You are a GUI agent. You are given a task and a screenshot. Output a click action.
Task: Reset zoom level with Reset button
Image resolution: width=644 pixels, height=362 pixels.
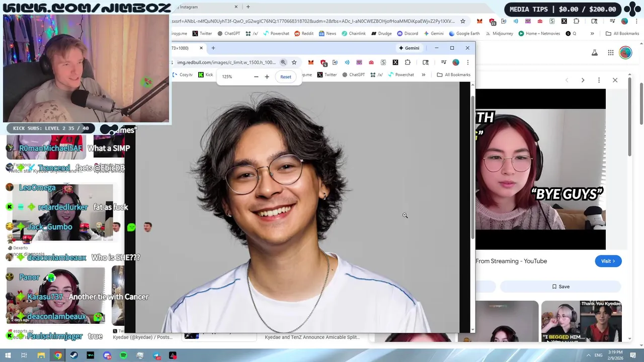click(x=286, y=77)
